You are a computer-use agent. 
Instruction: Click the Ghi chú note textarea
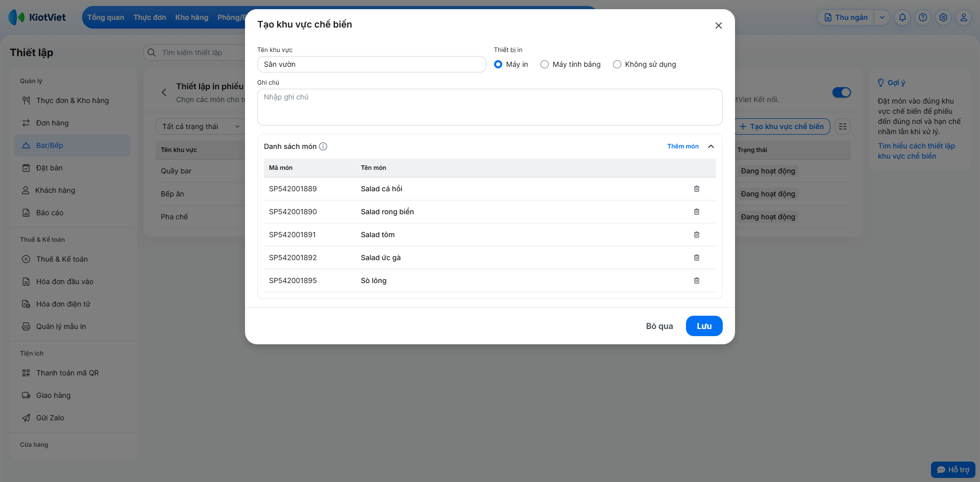(490, 107)
